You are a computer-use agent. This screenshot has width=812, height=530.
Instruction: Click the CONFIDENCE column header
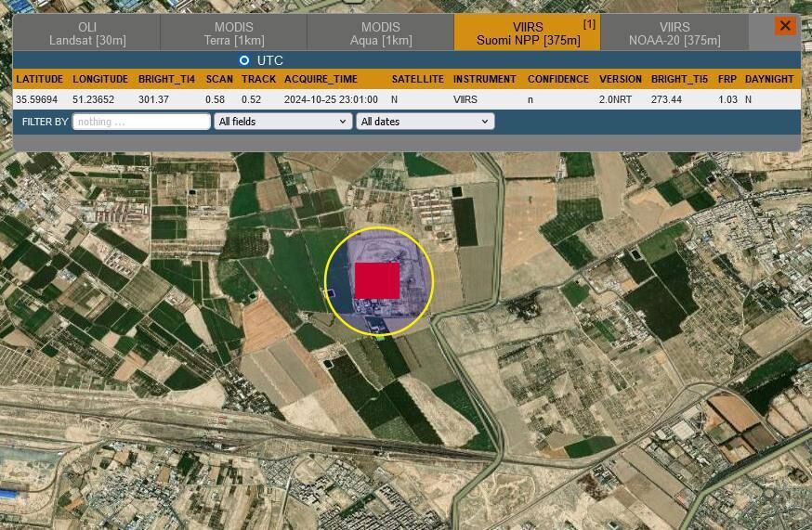tap(557, 80)
